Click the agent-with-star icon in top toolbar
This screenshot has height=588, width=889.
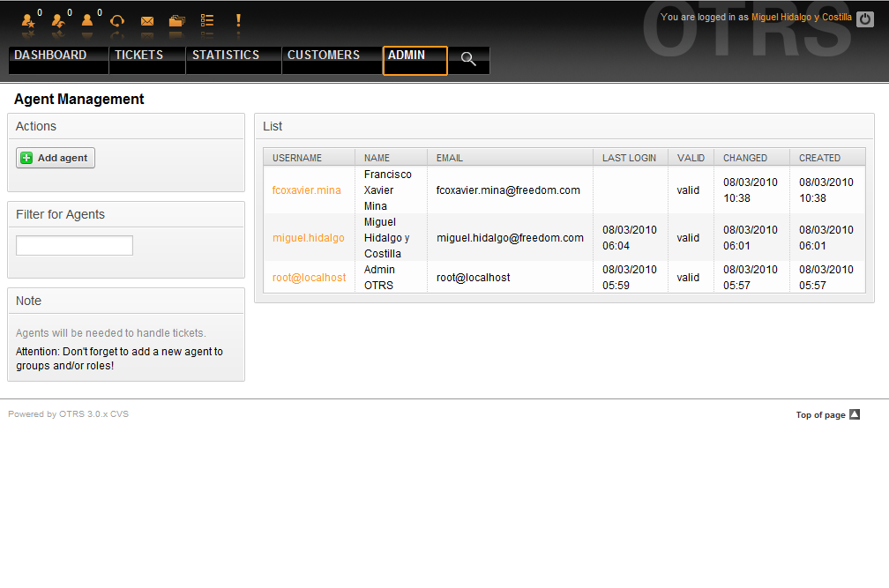[28, 20]
